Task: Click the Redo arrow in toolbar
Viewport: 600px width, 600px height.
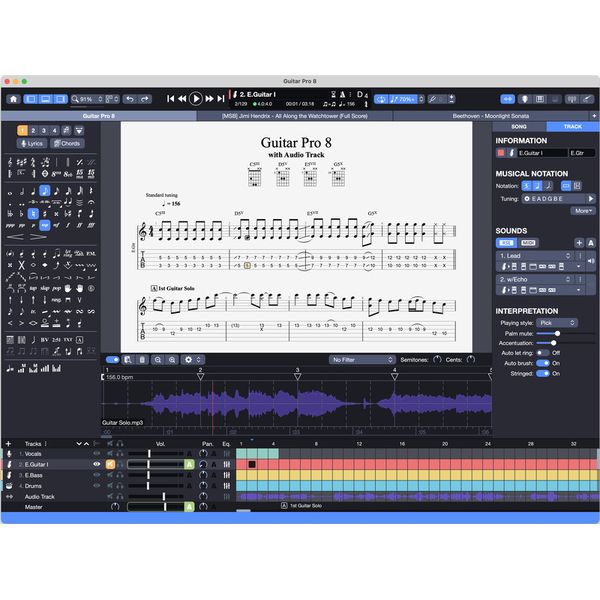Action: tap(145, 99)
